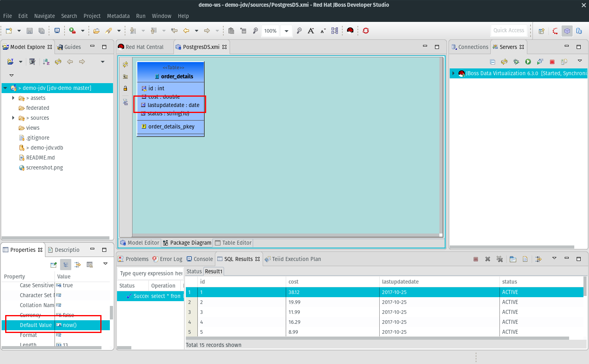Open the Run dropdown arrow in toolbar
The image size is (589, 364).
(x=82, y=31)
